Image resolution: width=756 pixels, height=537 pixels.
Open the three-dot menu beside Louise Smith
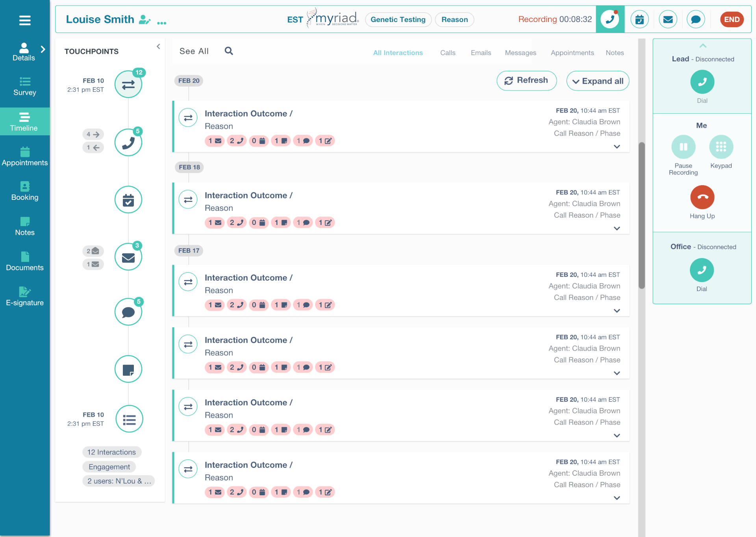point(161,23)
